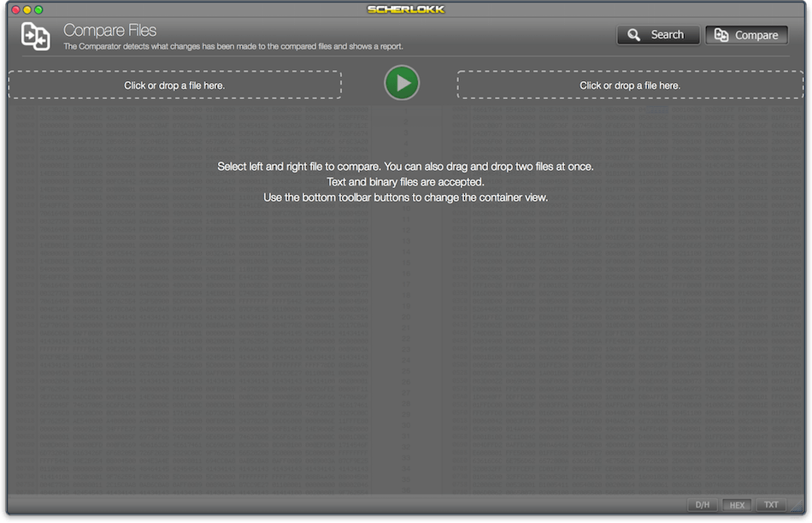Start comparison with the green play button
The height and width of the screenshot is (523, 812).
[402, 83]
